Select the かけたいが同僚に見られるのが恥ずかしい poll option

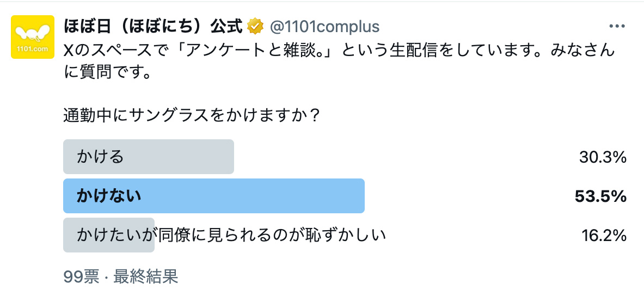[231, 235]
